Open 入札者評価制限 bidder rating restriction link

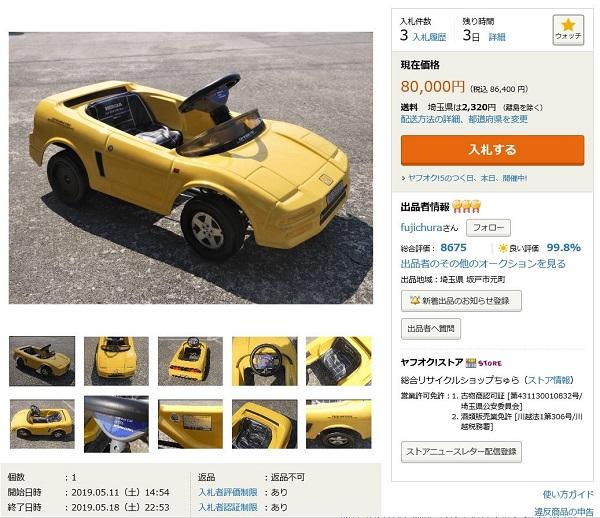(x=228, y=492)
